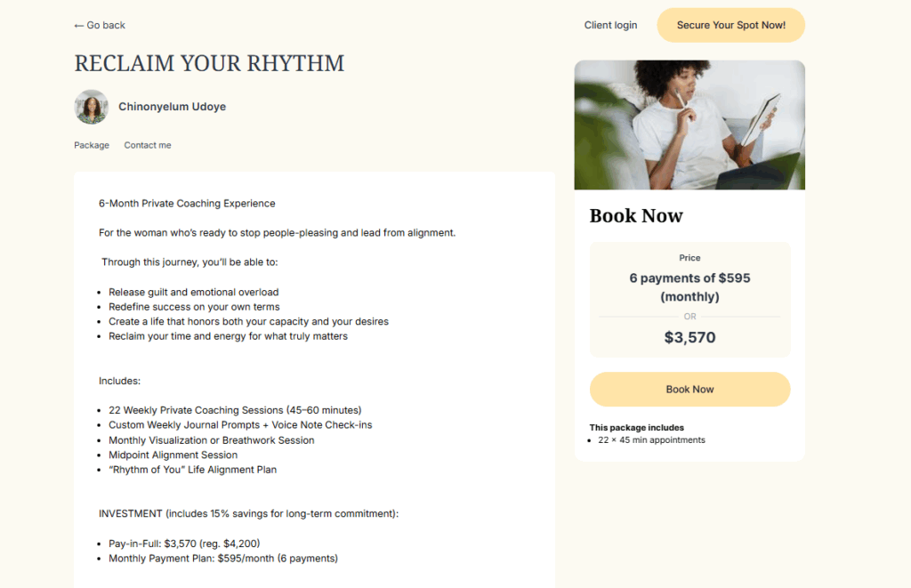Open the Client login page

tap(610, 25)
